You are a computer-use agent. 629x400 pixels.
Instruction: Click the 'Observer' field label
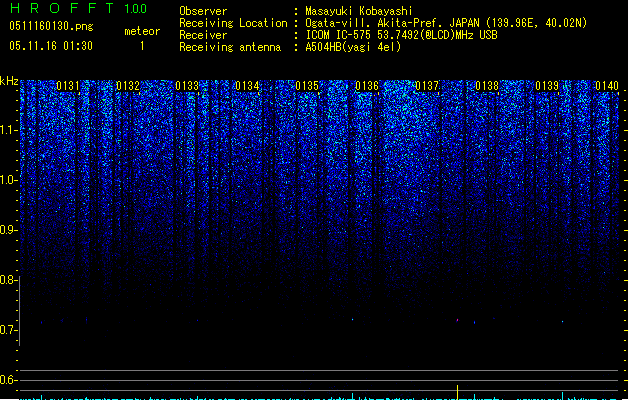click(x=203, y=11)
